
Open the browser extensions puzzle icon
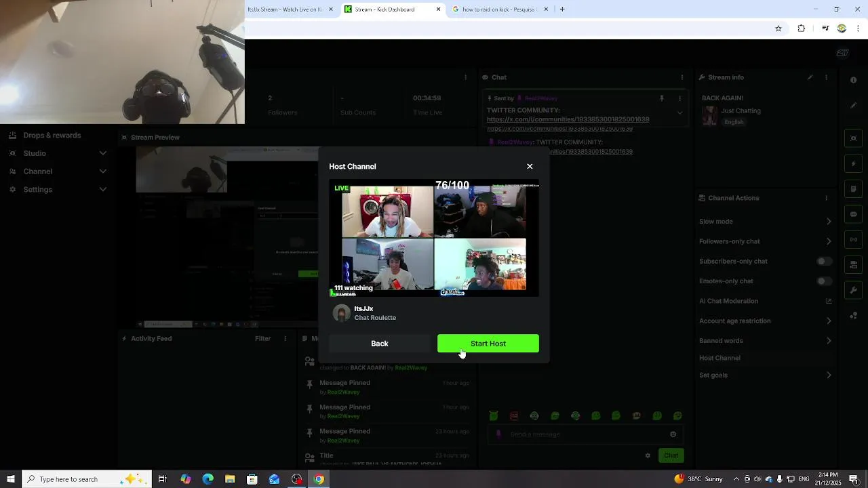pos(802,28)
